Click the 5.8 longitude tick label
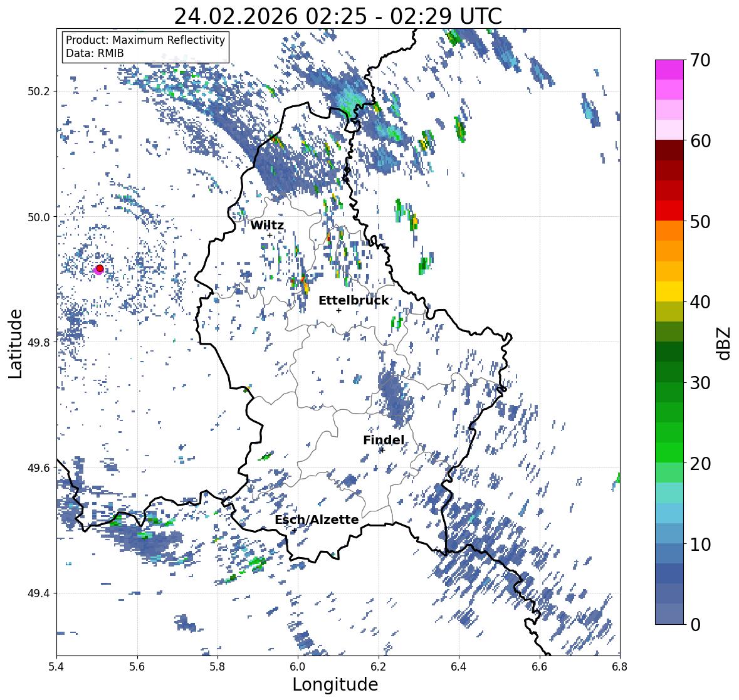This screenshot has height=700, width=739. pyautogui.click(x=218, y=667)
